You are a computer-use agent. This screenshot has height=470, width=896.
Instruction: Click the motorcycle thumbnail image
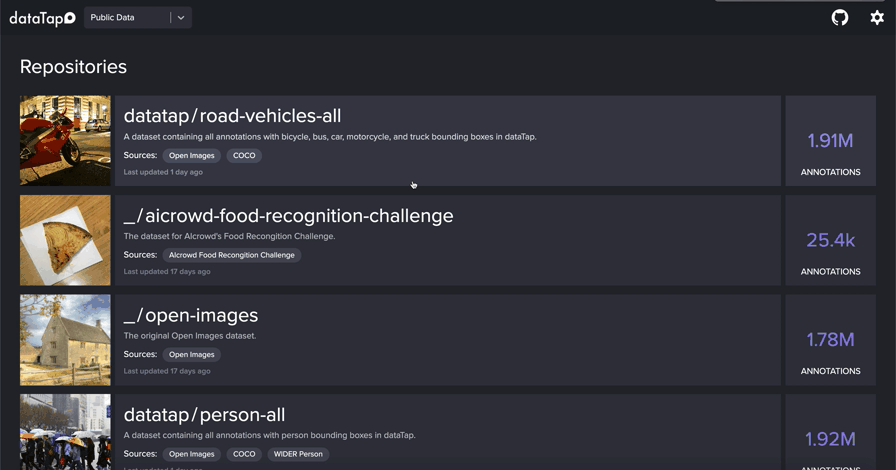pyautogui.click(x=65, y=141)
